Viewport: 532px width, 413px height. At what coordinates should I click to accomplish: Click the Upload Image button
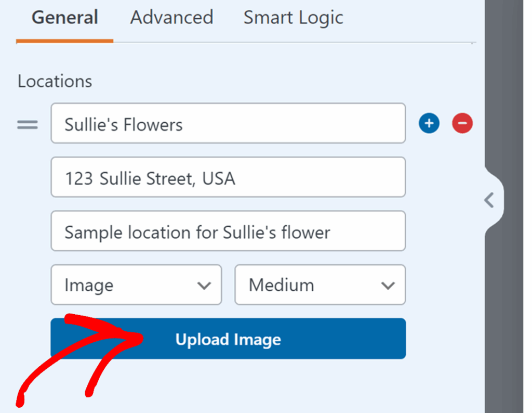[x=228, y=339]
